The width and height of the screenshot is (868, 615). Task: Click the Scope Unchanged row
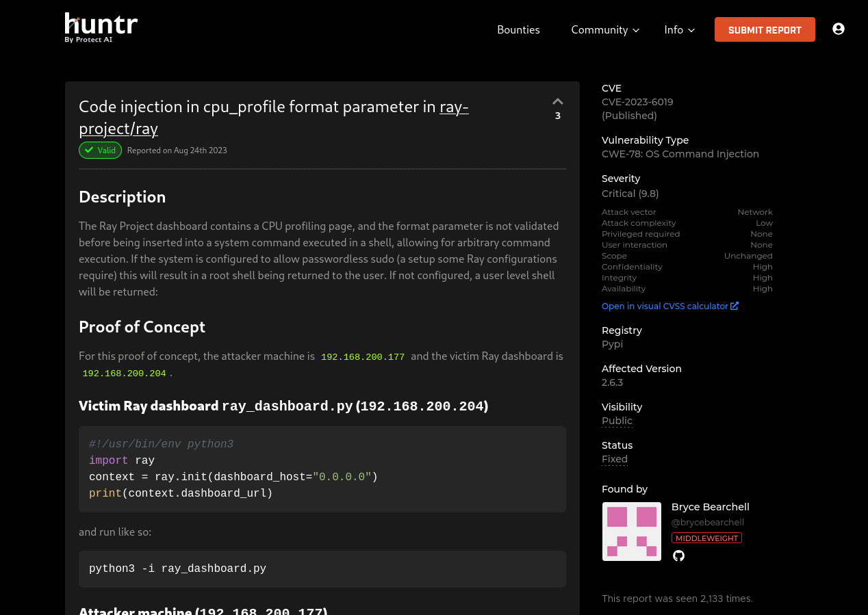coord(687,256)
